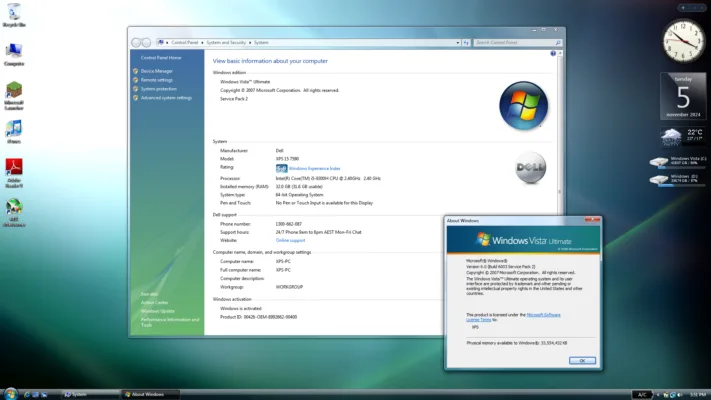This screenshot has height=400, width=711.
Task: Click the Windows Vista (C:) drive gadget
Action: 677,161
